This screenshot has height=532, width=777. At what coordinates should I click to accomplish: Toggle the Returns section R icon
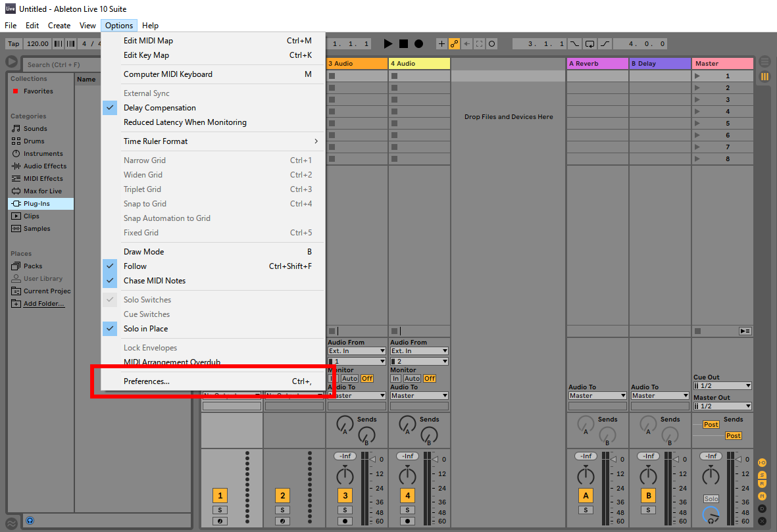pyautogui.click(x=762, y=483)
